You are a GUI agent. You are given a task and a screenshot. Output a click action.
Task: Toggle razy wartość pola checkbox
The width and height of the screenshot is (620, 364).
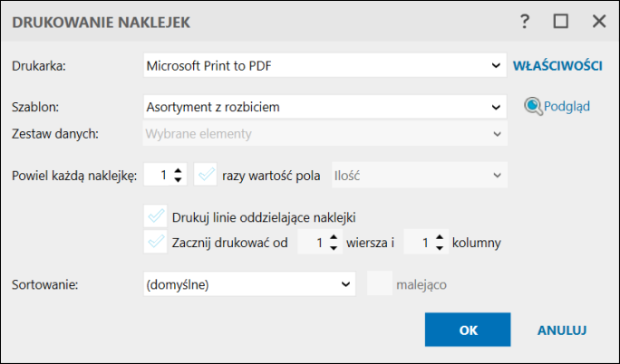[x=206, y=175]
